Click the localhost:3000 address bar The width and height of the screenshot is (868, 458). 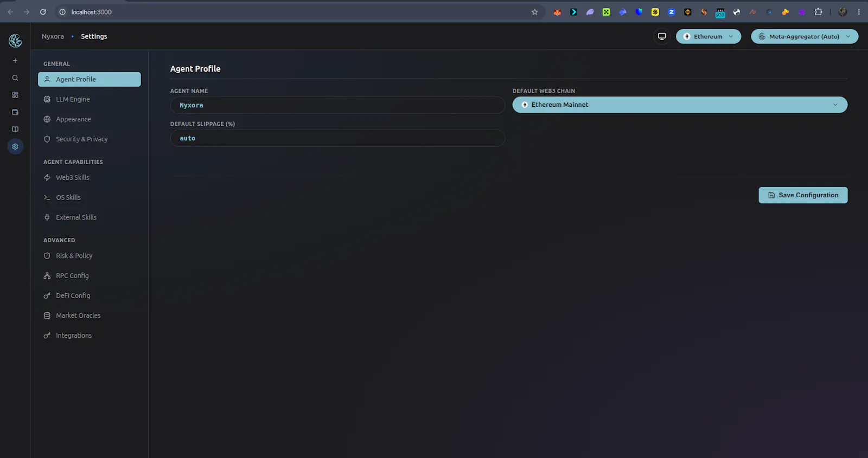[x=298, y=12]
